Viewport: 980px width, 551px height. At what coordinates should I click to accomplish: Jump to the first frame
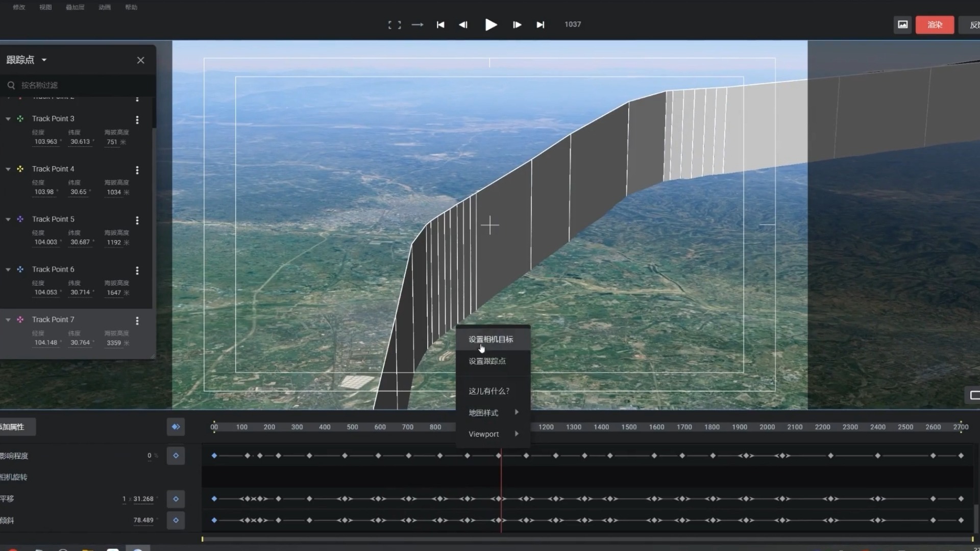click(440, 24)
